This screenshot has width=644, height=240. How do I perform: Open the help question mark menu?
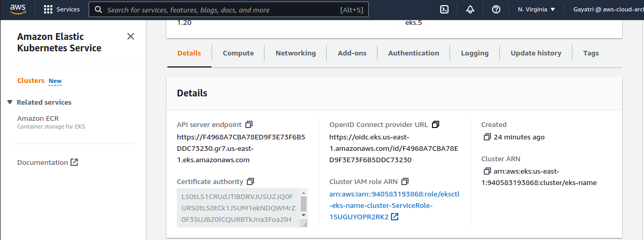(496, 9)
